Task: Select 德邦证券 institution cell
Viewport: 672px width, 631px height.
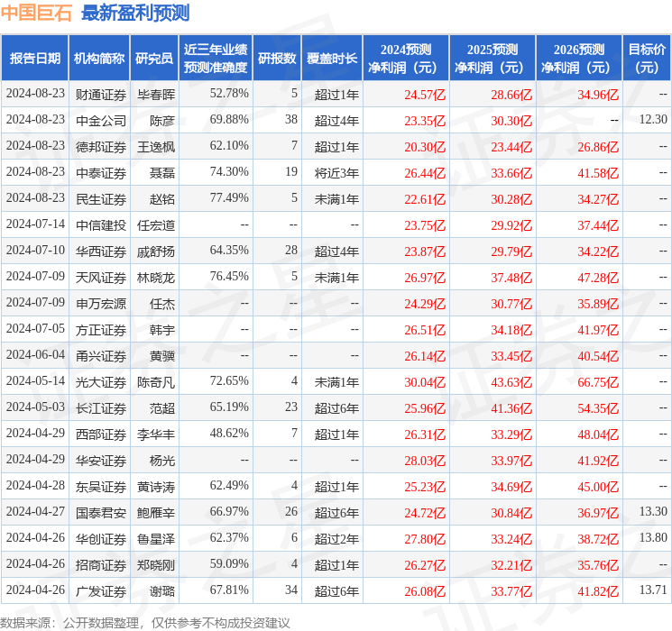Action: click(101, 147)
